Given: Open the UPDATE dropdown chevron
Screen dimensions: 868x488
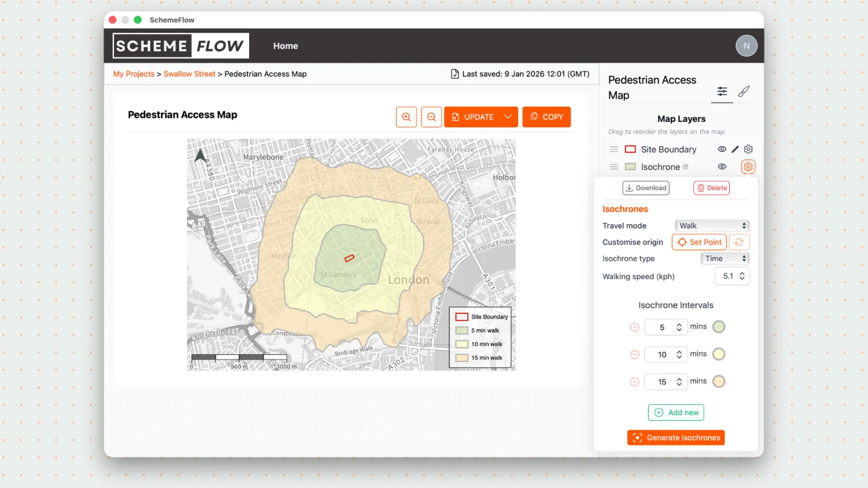Looking at the screenshot, I should coord(508,117).
